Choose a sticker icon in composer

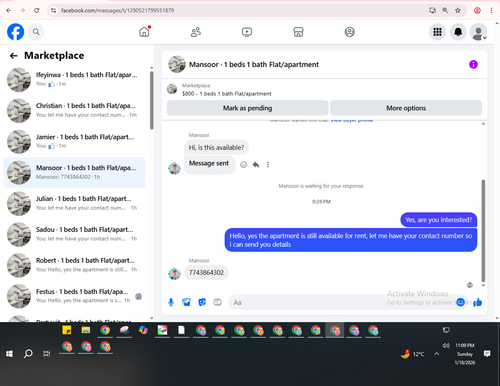pyautogui.click(x=202, y=302)
